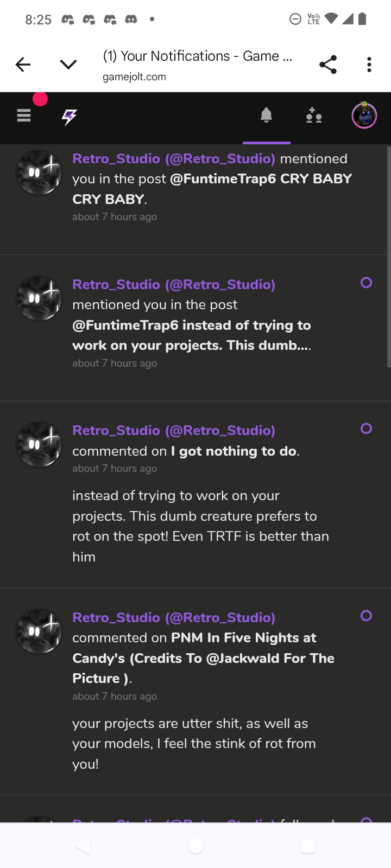This screenshot has height=868, width=391.
Task: Open 'PNM In Five Nights at Candy's' post
Action: click(x=204, y=658)
